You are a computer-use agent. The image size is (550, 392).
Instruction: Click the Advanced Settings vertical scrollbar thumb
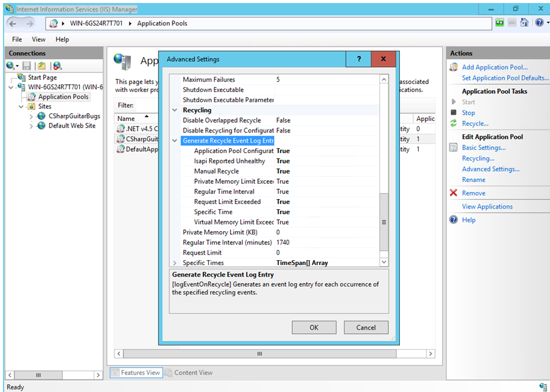click(x=384, y=221)
